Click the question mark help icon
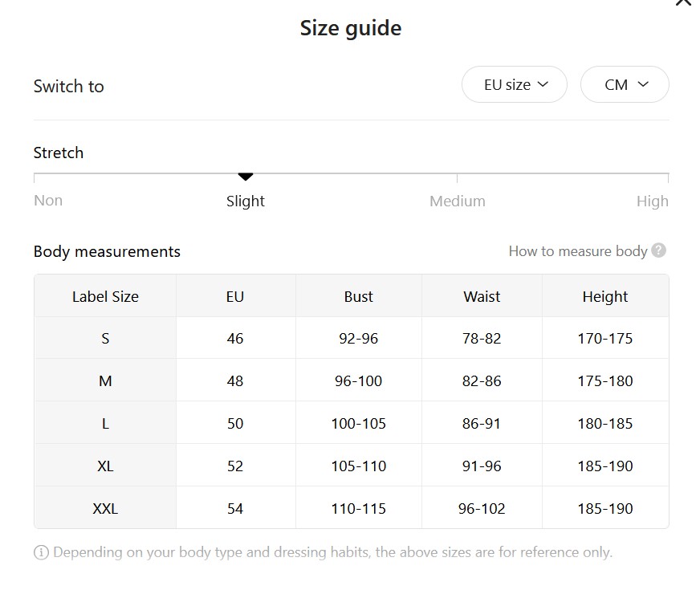The height and width of the screenshot is (590, 700). click(x=659, y=250)
